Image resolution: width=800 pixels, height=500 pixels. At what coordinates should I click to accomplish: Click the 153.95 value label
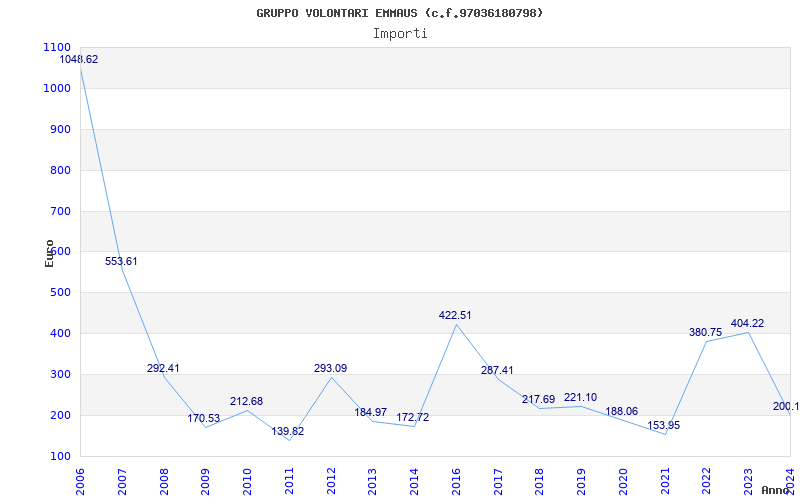click(x=664, y=425)
